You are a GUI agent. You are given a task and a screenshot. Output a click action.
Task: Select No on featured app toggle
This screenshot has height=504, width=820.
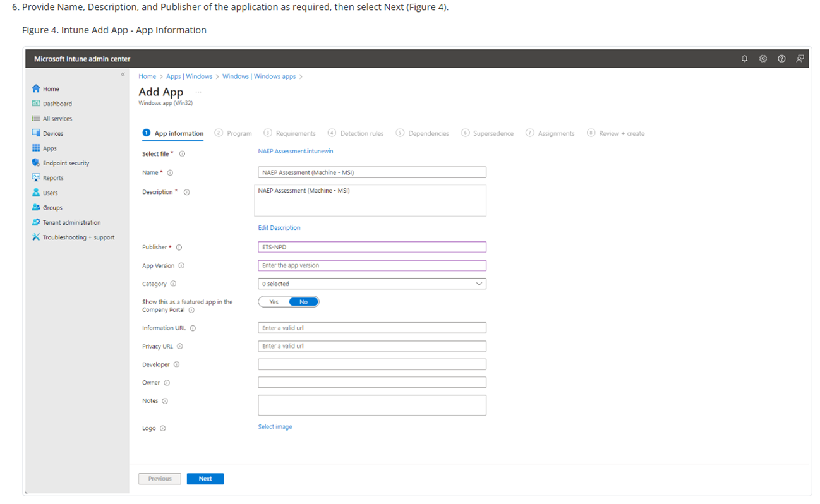pos(303,302)
